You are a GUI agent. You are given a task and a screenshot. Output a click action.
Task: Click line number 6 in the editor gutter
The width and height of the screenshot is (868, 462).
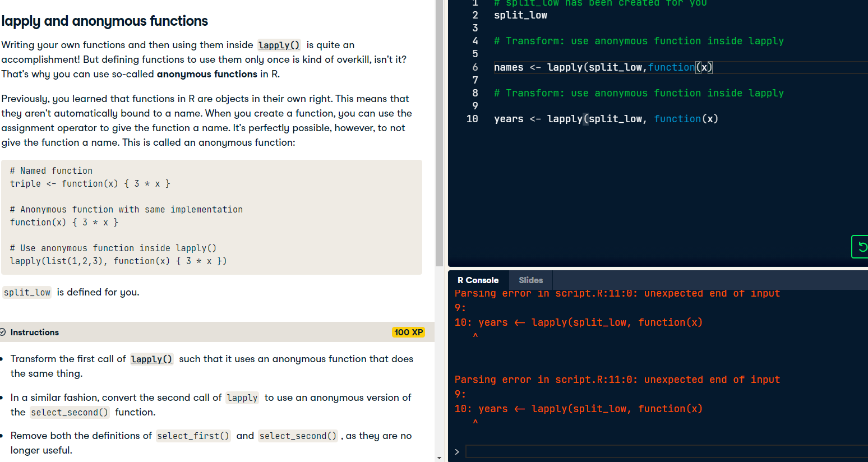(475, 67)
